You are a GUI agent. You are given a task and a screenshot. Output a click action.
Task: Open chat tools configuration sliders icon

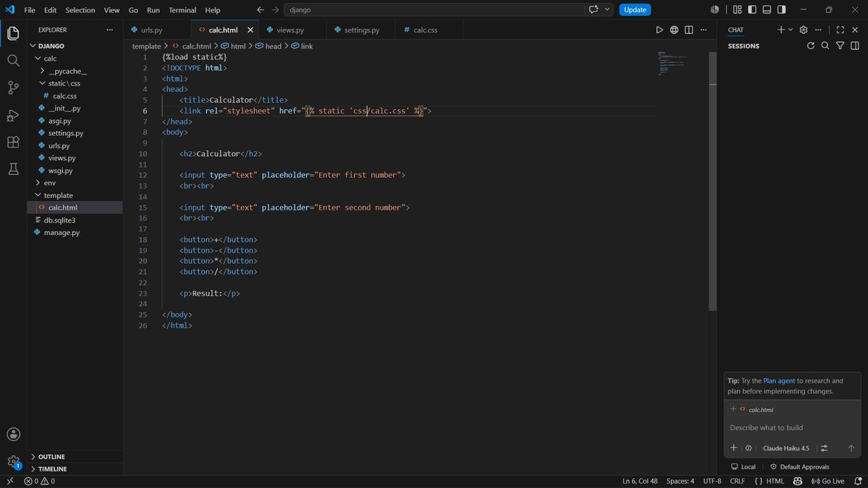824,448
